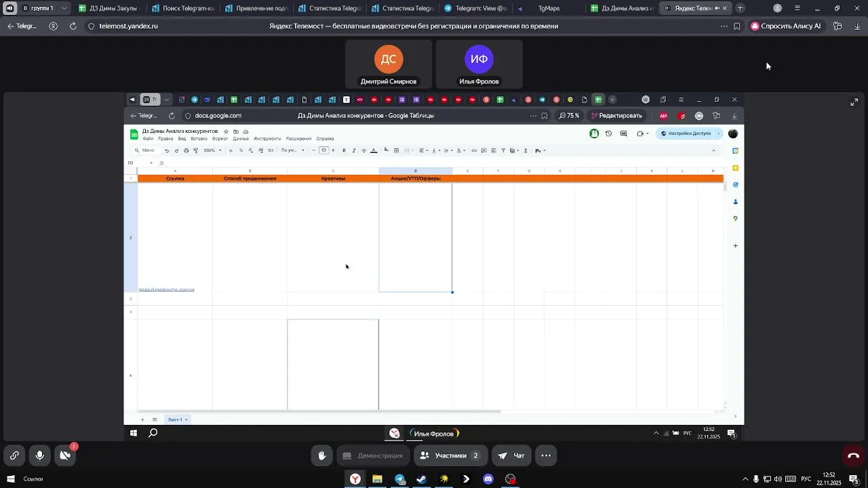This screenshot has width=868, height=488.
Task: Open browser downloads icon
Action: click(857, 26)
